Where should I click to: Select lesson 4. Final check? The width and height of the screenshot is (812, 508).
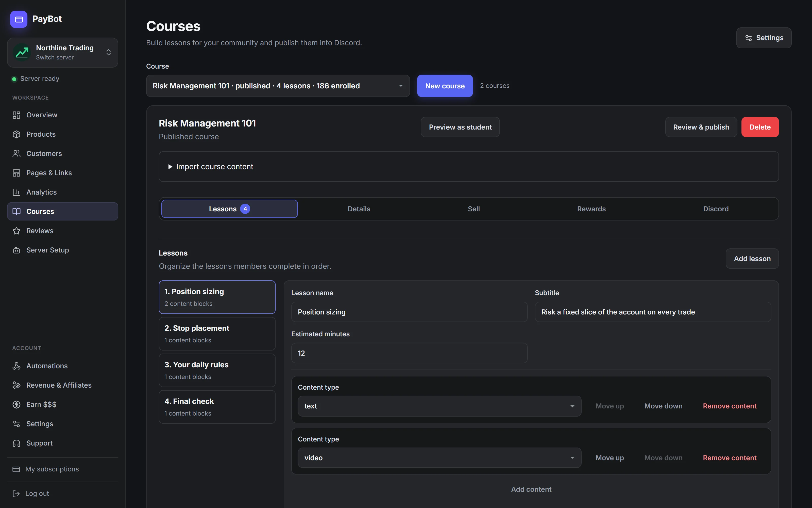tap(217, 407)
